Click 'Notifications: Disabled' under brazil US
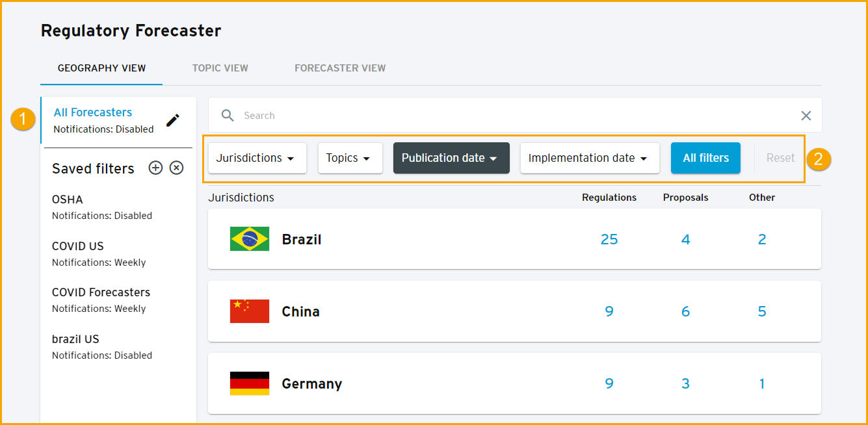The width and height of the screenshot is (868, 425). point(102,355)
